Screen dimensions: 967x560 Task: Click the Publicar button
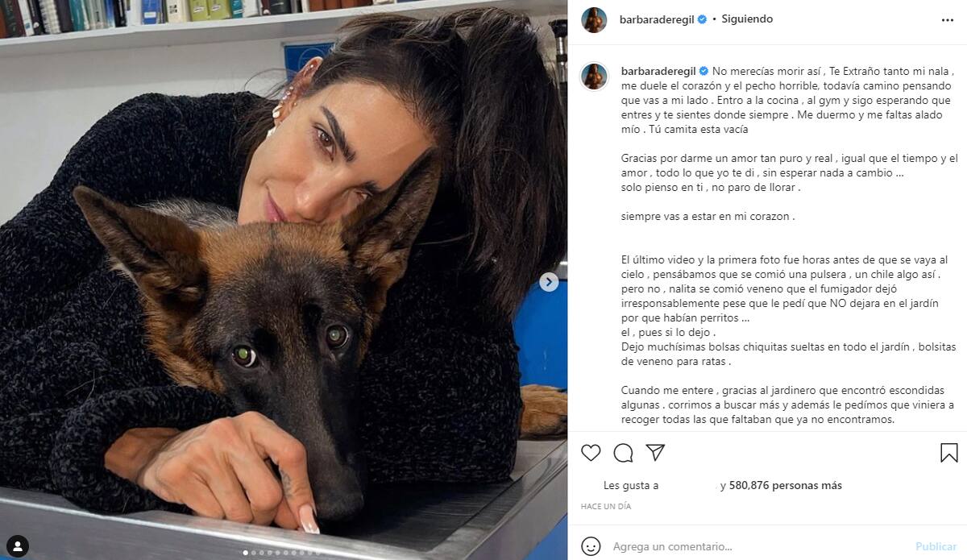(x=936, y=546)
